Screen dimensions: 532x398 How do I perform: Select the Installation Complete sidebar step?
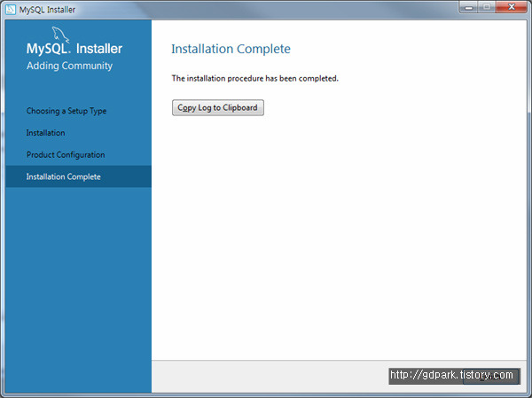coord(78,176)
